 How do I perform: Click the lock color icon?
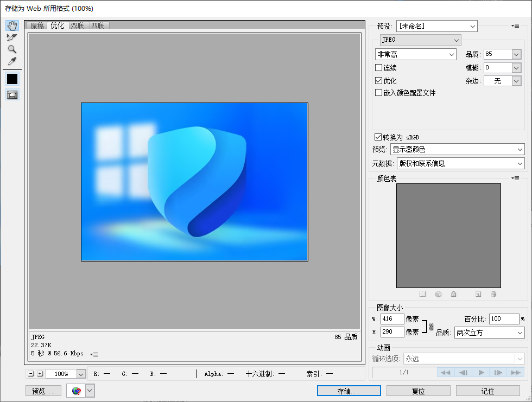[454, 294]
